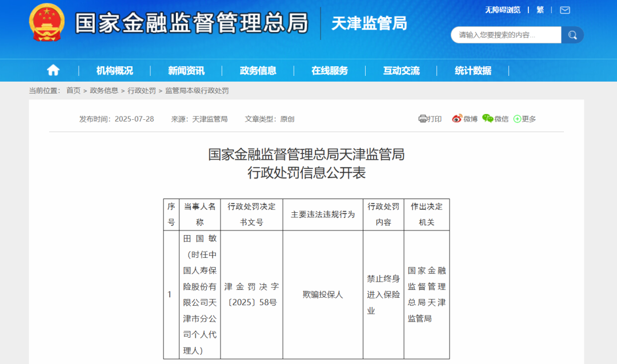Open 在线服务 menu

330,71
